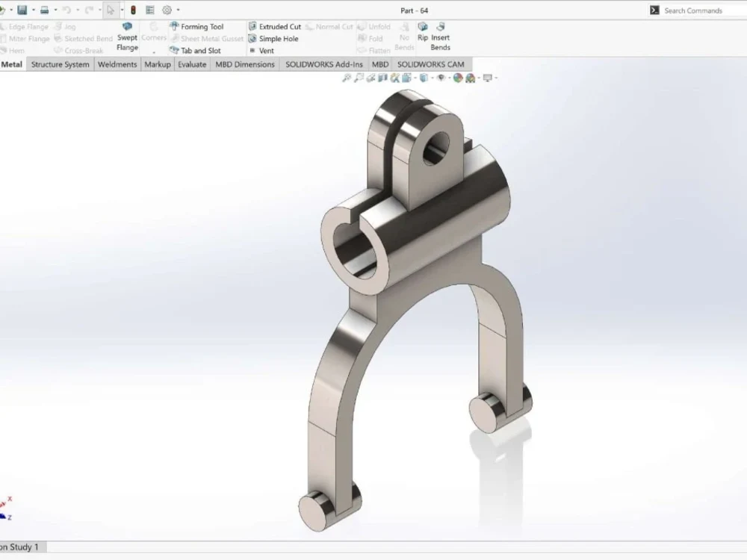Click the Flatten tool
Viewport: 747px width, 560px height.
pos(374,51)
